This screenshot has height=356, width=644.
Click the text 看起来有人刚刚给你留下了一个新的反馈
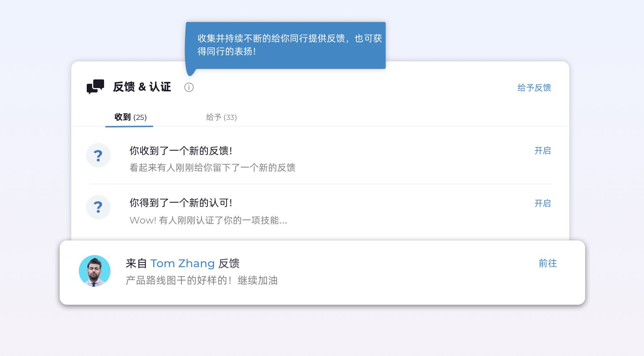212,168
